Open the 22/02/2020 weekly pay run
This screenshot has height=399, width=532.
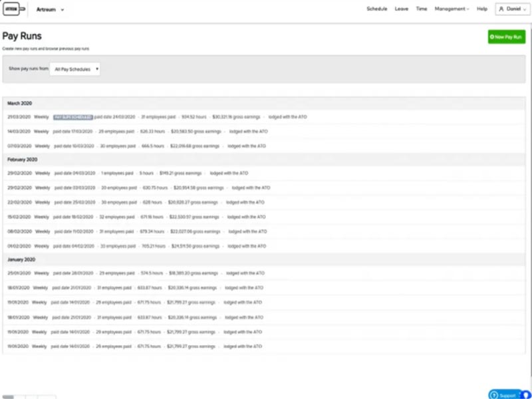click(17, 202)
